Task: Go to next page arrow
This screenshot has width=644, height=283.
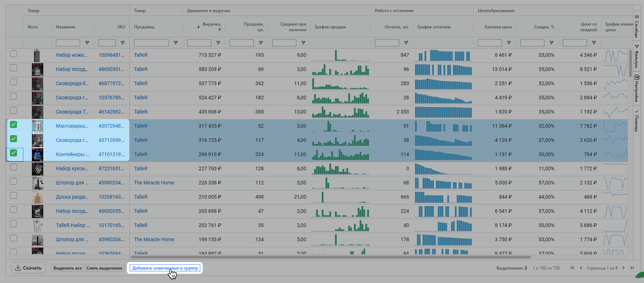Action: (x=623, y=268)
